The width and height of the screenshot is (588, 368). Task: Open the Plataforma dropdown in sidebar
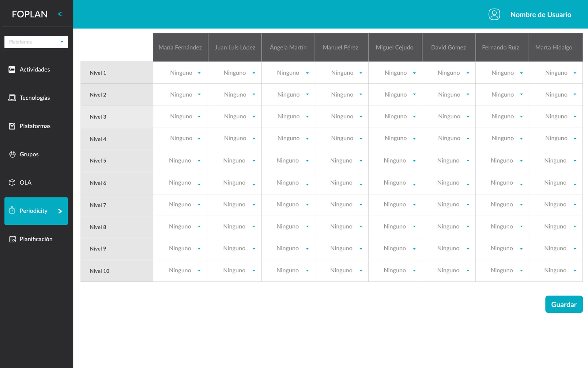(x=36, y=42)
